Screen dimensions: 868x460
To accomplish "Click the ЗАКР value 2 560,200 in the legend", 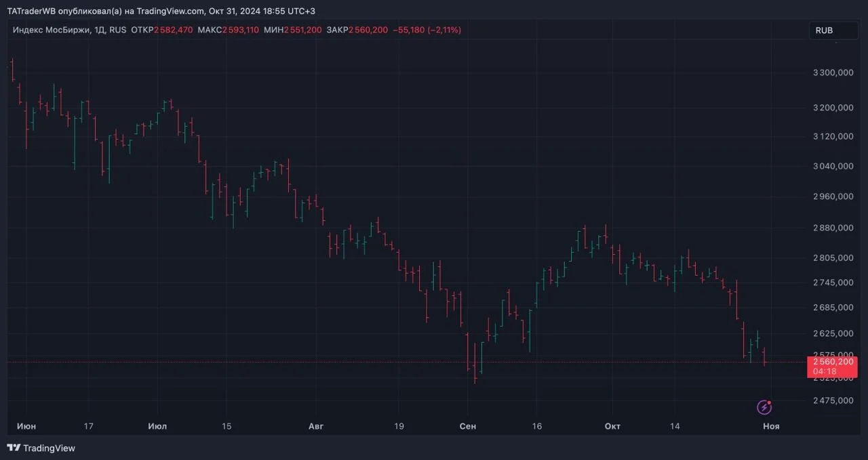I will (368, 30).
